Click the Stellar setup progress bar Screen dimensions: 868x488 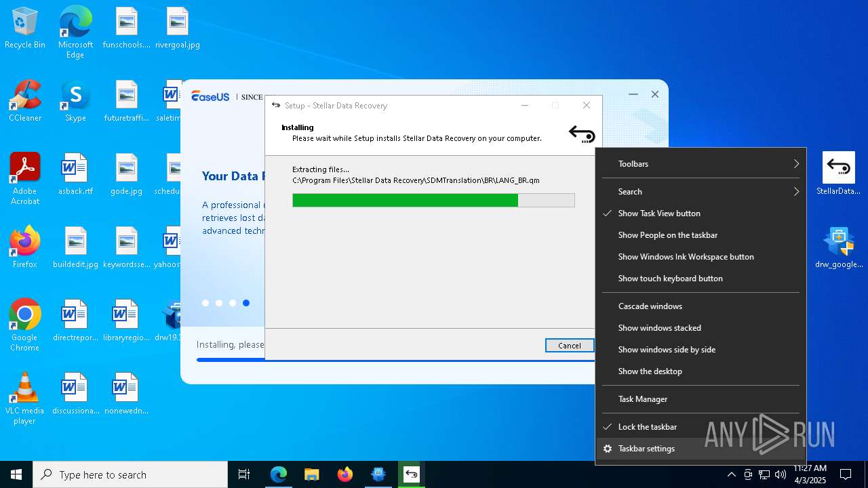pos(433,200)
